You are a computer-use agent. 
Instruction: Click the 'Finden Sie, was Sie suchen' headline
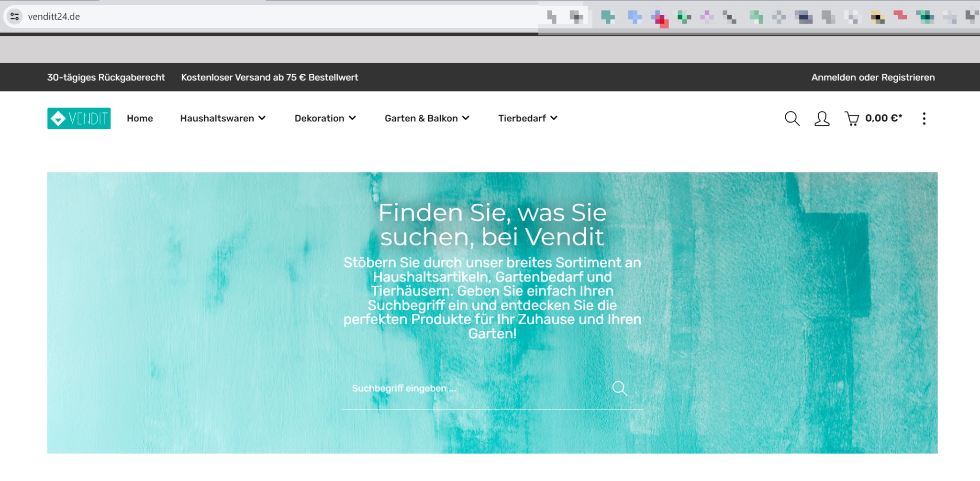[x=492, y=225]
